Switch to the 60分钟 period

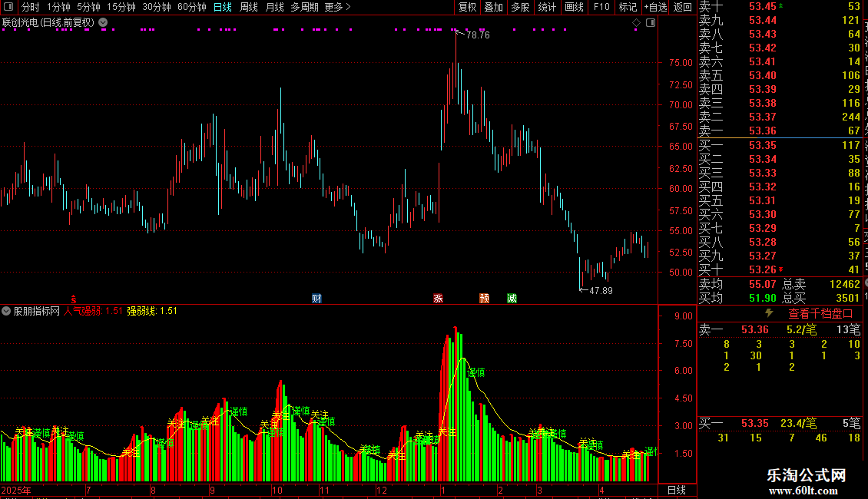[191, 7]
